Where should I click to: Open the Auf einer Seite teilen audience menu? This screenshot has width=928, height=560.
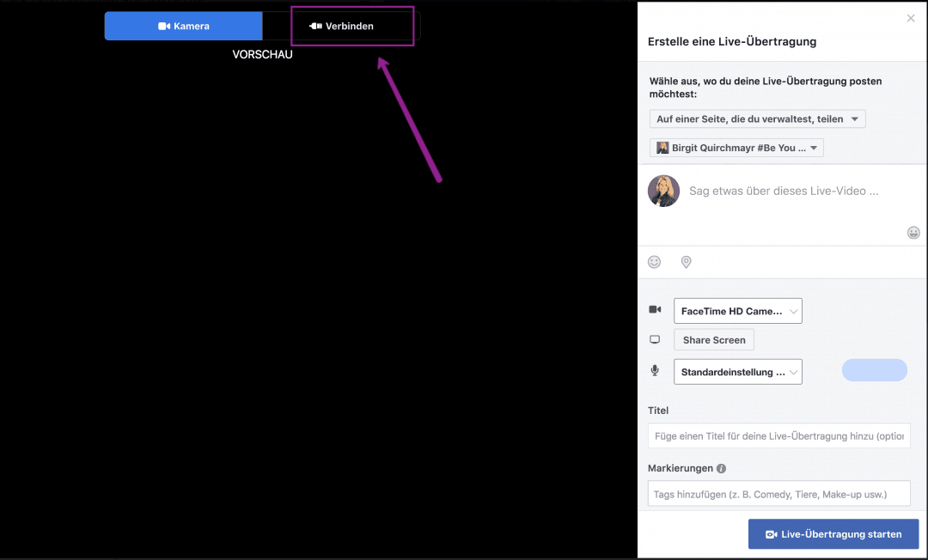coord(756,119)
